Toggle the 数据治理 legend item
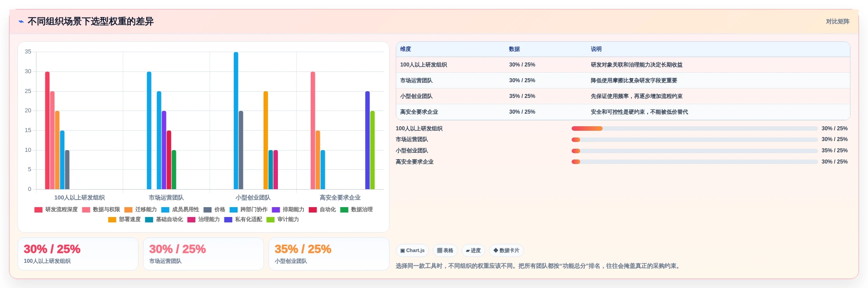Image resolution: width=868 pixels, height=288 pixels. [x=357, y=209]
